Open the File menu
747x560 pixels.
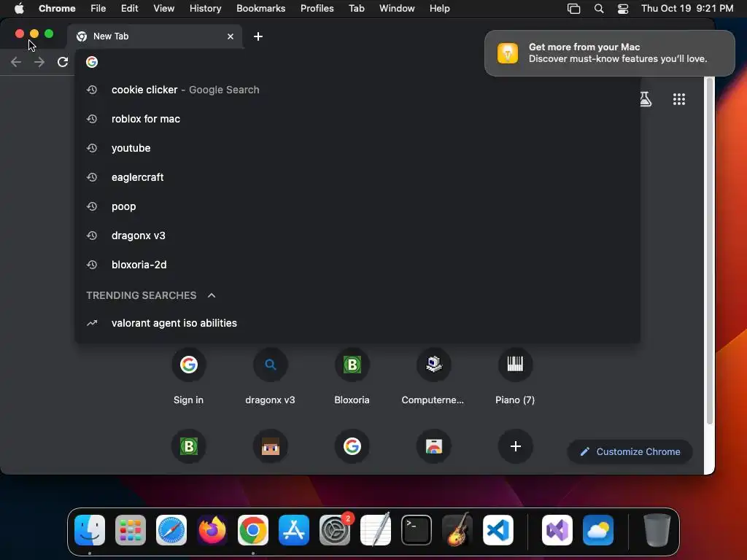(98, 8)
